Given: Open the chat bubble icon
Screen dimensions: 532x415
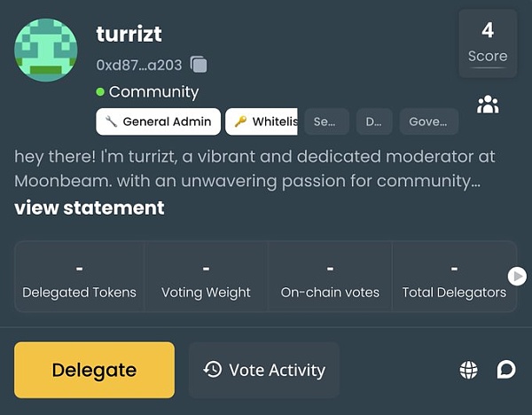Looking at the screenshot, I should 506,369.
